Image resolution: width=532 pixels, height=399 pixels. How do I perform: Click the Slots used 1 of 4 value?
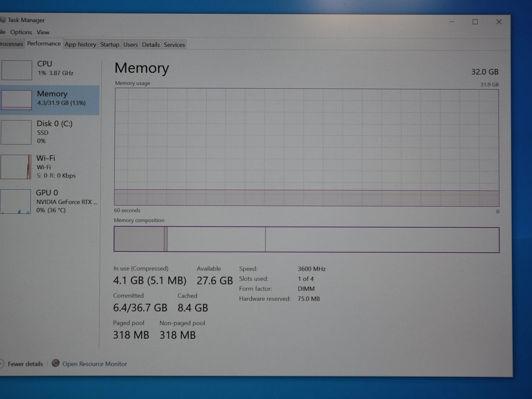(x=305, y=279)
